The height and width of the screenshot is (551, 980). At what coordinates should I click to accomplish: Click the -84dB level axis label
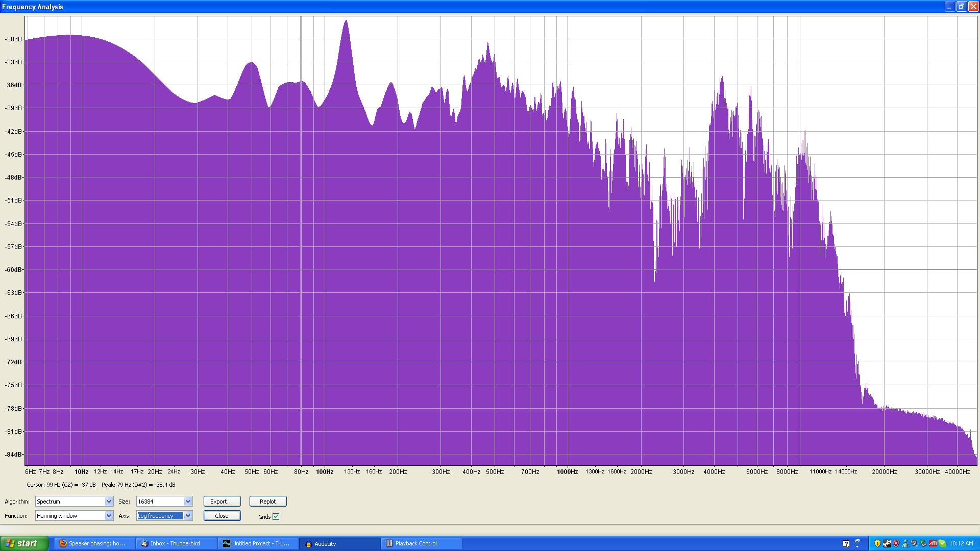point(13,455)
